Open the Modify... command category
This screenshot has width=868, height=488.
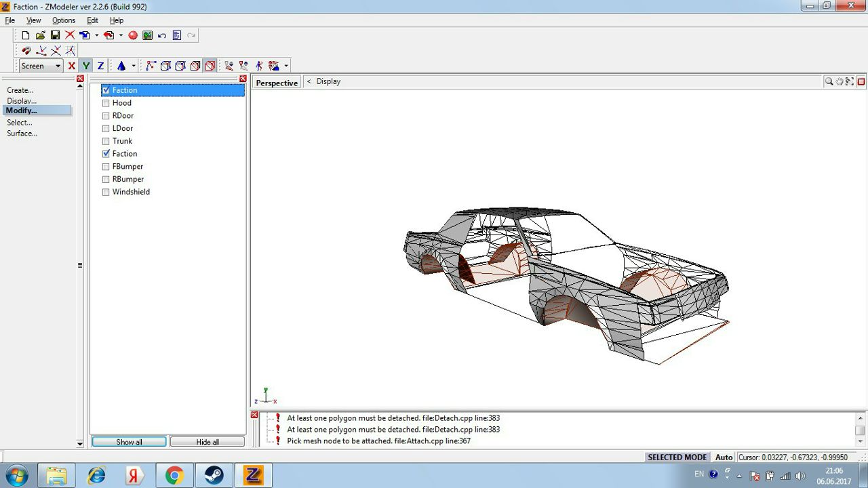[x=22, y=110]
